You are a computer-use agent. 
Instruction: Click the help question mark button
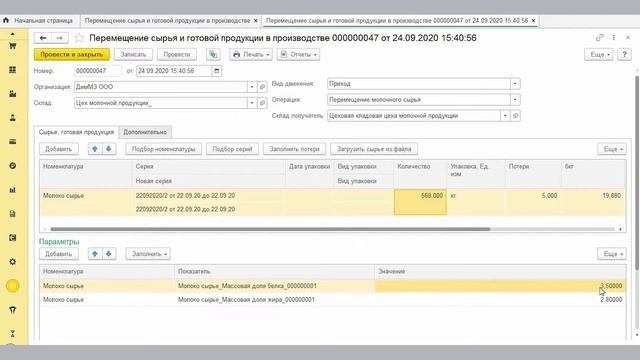(x=624, y=54)
